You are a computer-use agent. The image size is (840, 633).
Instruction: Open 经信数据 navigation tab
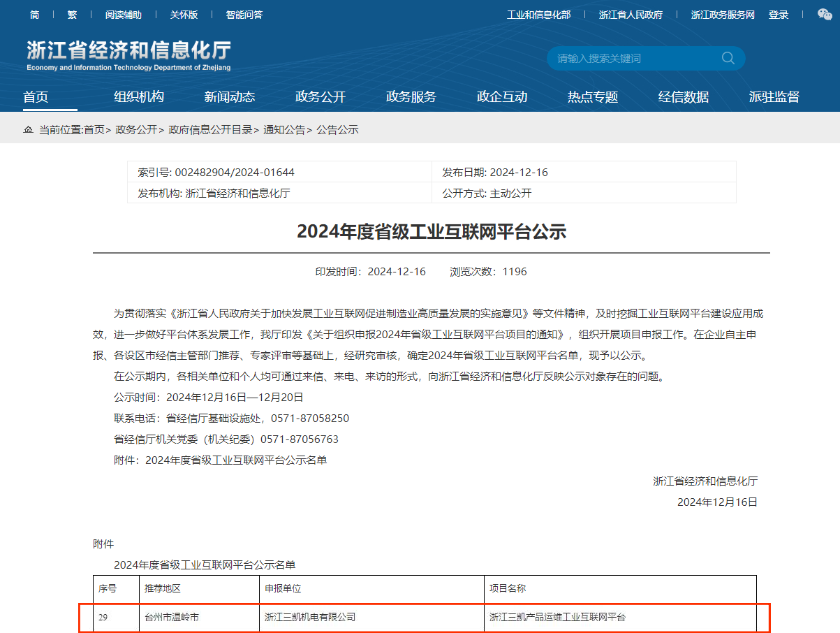684,97
